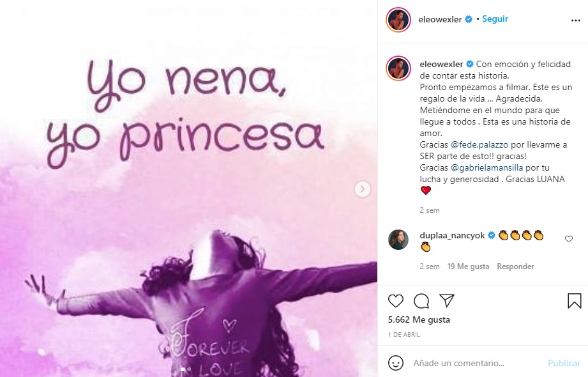Click the eleowexler profile picture in header
The width and height of the screenshot is (588, 377).
coord(398,20)
